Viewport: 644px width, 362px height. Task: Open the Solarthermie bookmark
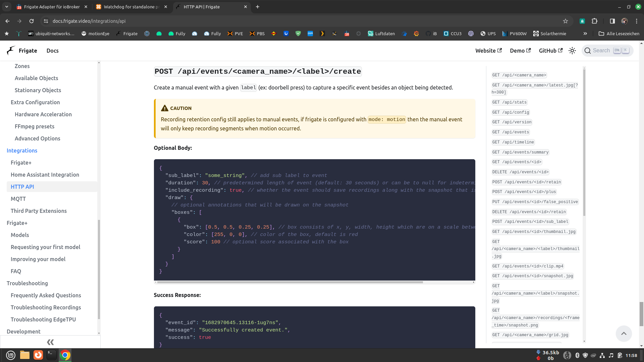[549, 34]
